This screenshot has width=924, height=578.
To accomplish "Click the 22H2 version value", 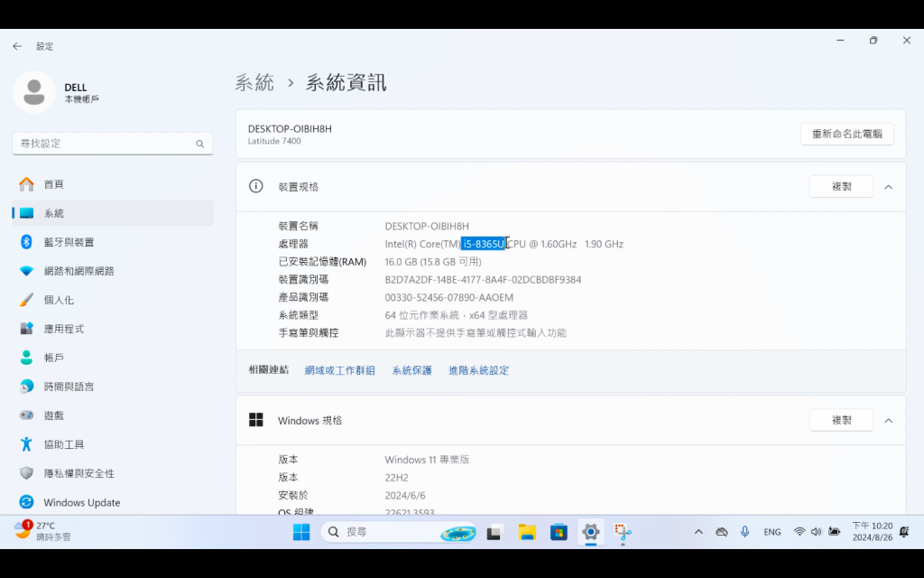I will tap(397, 477).
